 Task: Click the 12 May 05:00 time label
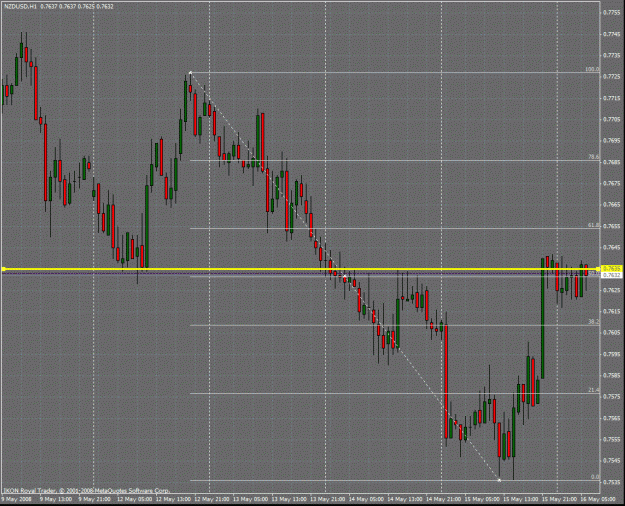click(x=134, y=499)
